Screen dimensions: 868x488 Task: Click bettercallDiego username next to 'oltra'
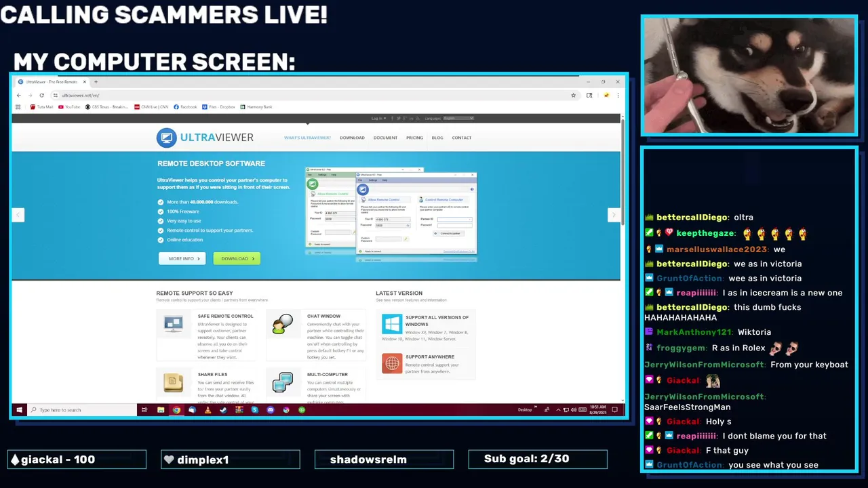[692, 218]
